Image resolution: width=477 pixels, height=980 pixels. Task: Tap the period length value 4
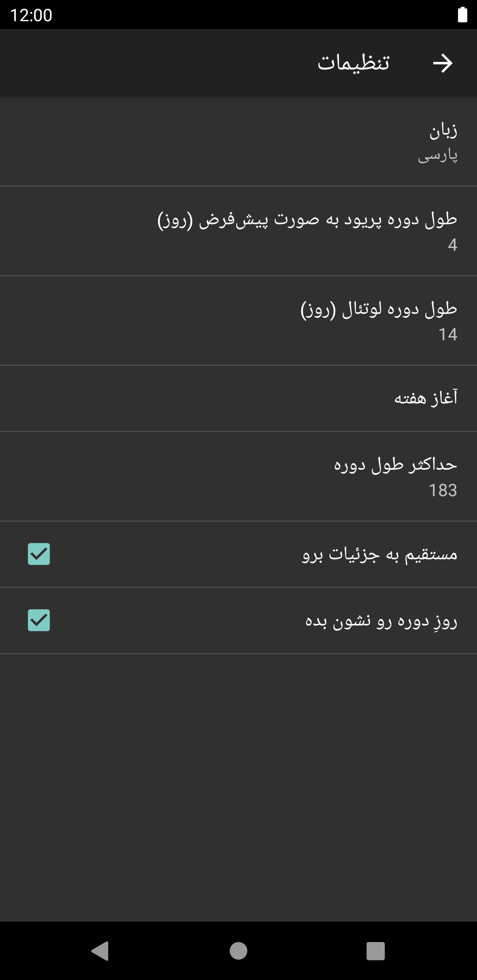tap(452, 245)
